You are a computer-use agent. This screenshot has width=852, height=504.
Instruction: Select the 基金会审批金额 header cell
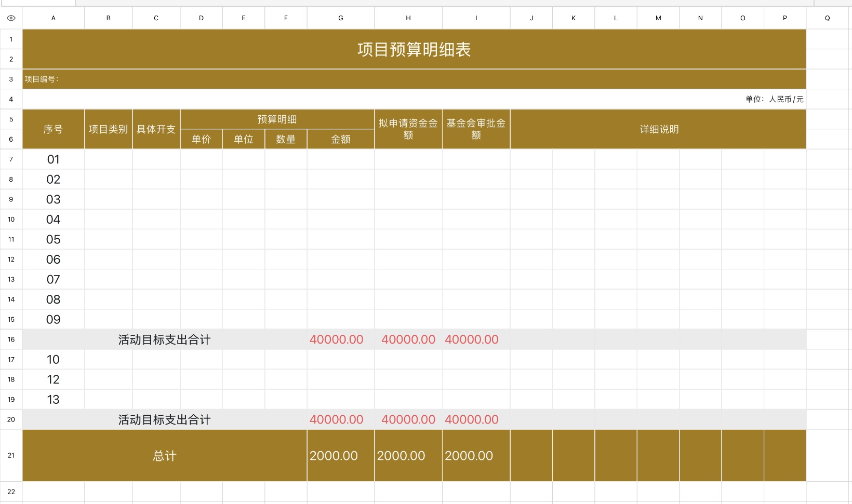tap(476, 129)
